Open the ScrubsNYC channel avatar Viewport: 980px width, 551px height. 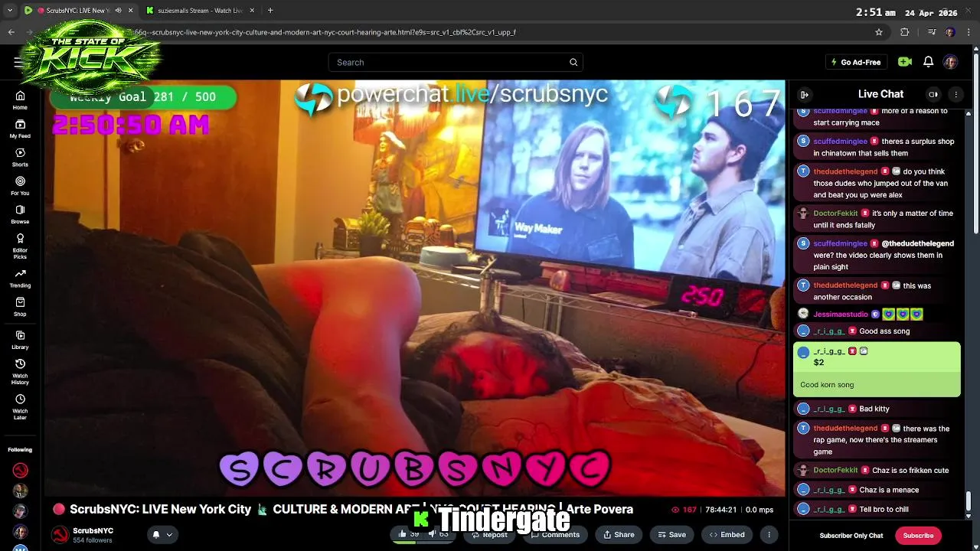point(60,535)
